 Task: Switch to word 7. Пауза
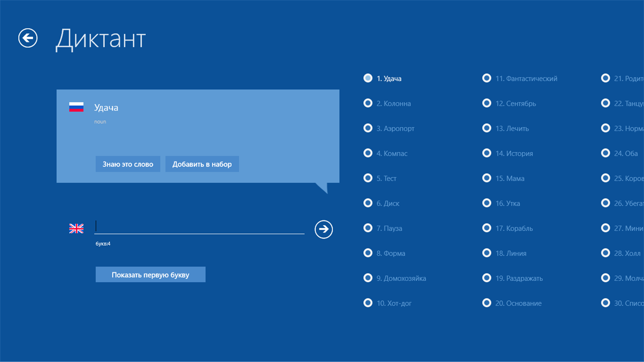click(383, 228)
